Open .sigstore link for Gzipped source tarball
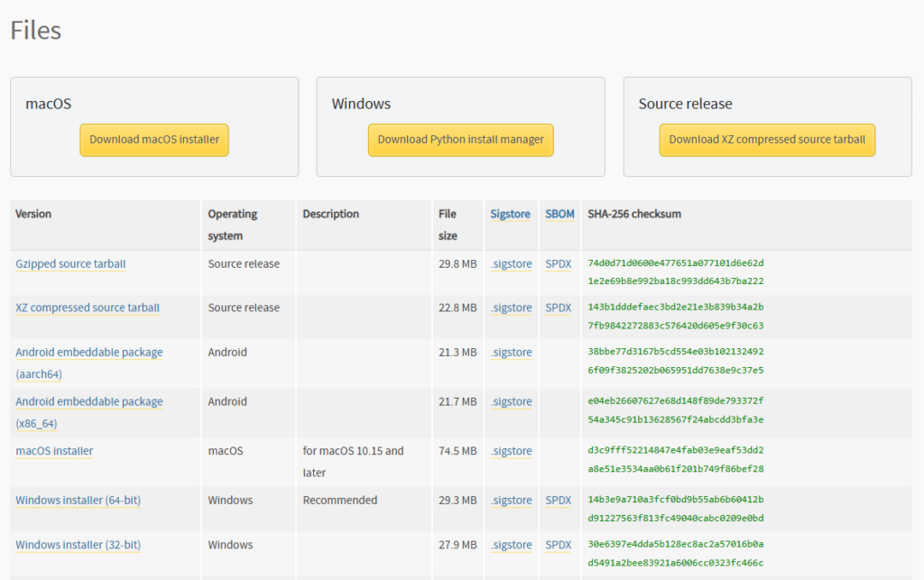924x580 pixels. point(511,263)
